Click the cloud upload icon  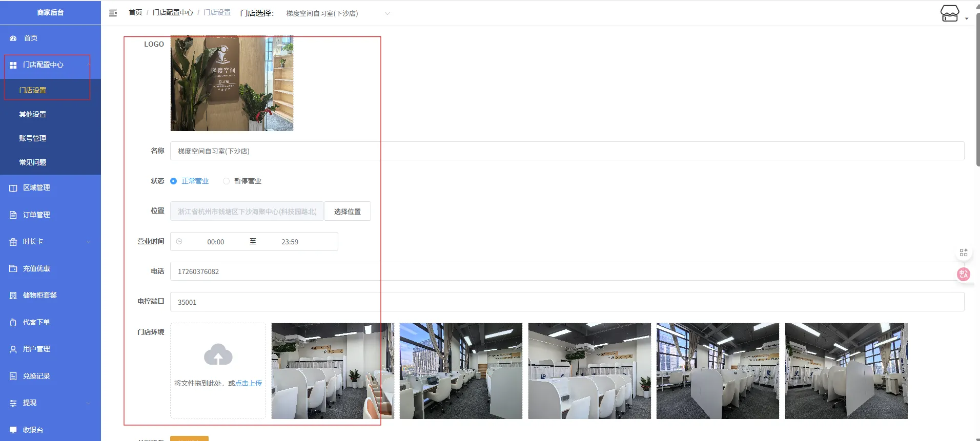218,354
